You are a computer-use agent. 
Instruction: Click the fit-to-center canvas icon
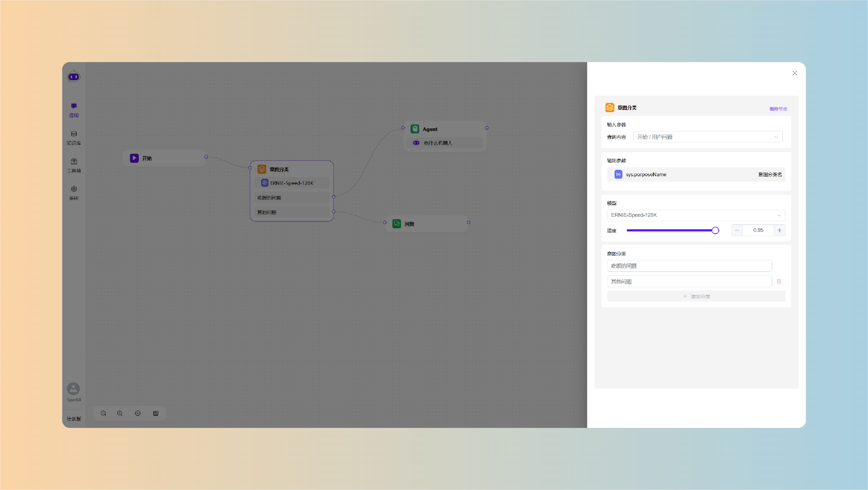pyautogui.click(x=138, y=413)
